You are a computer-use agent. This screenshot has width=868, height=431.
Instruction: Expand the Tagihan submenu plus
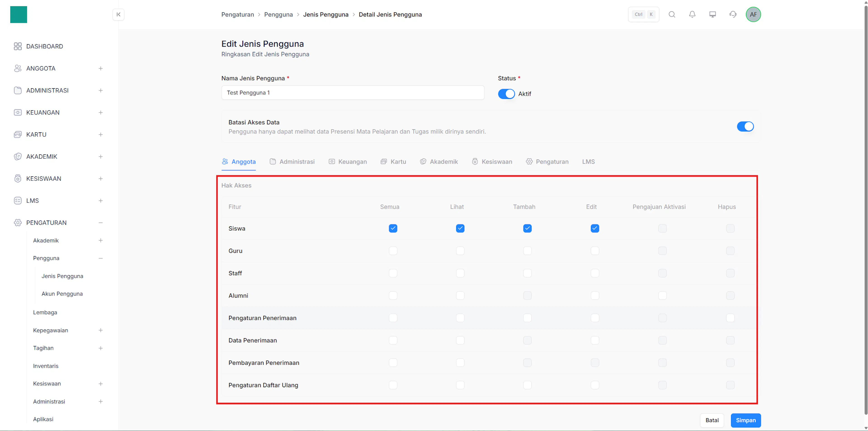click(x=100, y=348)
